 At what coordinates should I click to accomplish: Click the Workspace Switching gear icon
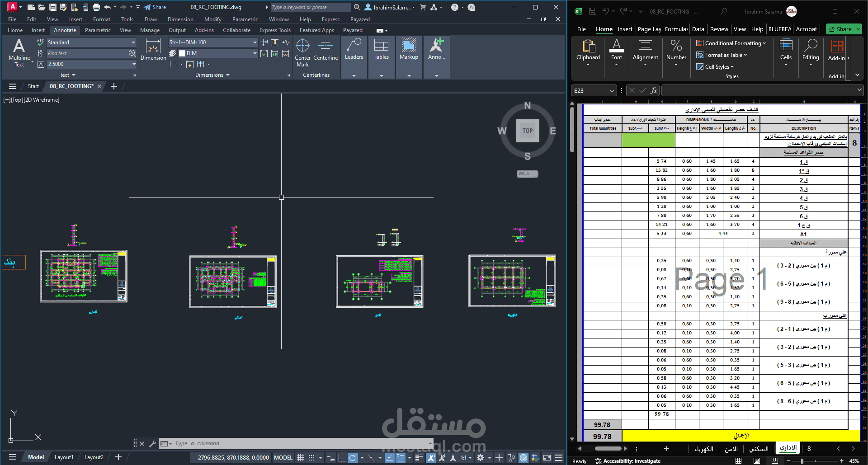point(480,457)
